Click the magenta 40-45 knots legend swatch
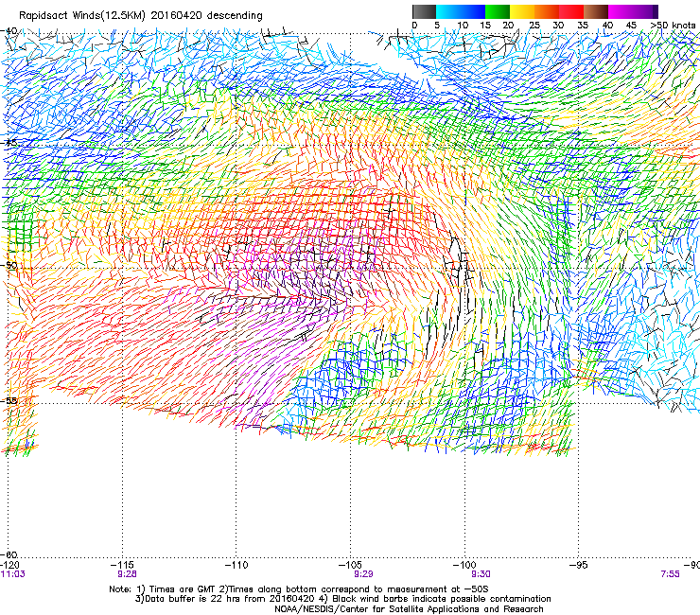This screenshot has height=615, width=700. pos(621,11)
